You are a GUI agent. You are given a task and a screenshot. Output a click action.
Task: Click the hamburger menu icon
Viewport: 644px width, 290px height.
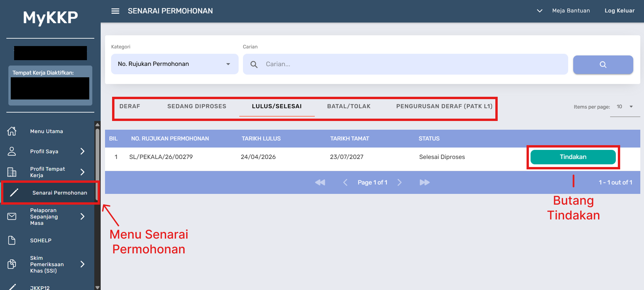(115, 11)
